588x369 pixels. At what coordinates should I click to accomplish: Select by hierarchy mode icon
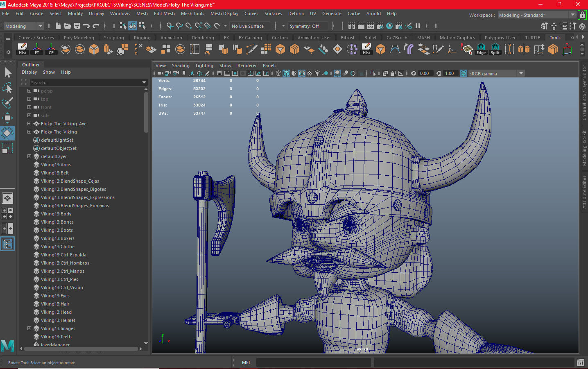click(x=123, y=26)
